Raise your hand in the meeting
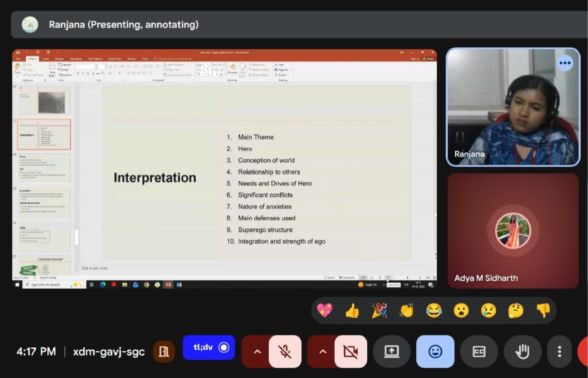The image size is (588, 378). pyautogui.click(x=522, y=351)
